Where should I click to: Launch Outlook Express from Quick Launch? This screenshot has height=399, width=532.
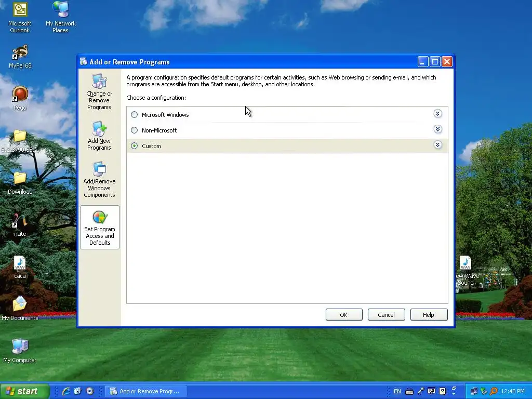[78, 391]
